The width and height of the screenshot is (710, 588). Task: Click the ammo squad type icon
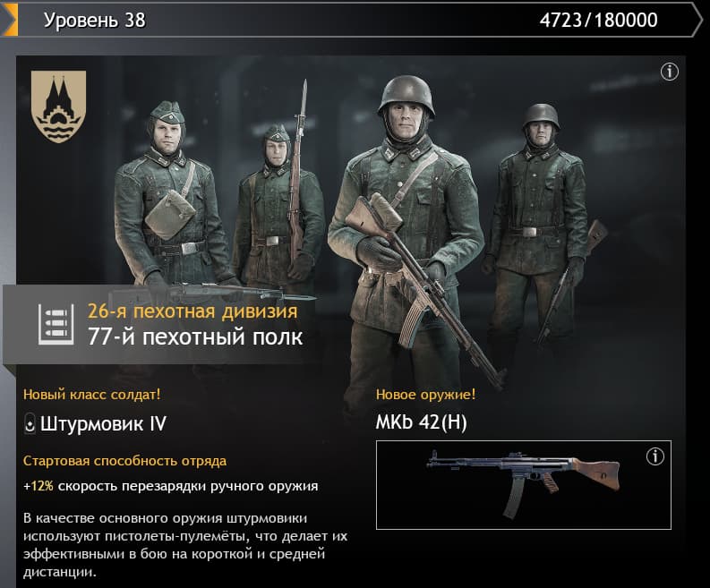tap(56, 324)
